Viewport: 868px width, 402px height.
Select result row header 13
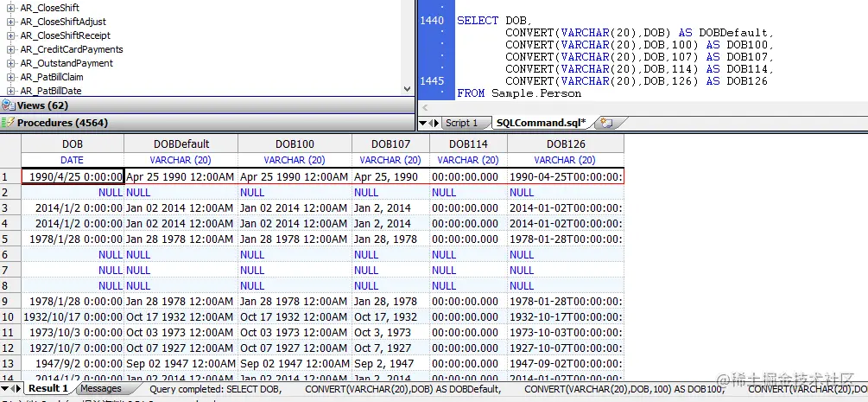(10, 363)
